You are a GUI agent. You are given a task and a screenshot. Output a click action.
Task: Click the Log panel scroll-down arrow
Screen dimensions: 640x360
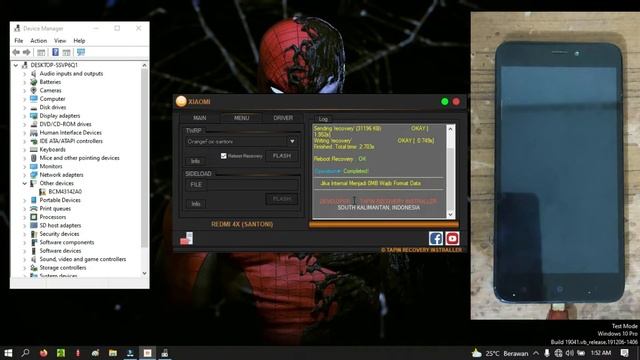(x=451, y=214)
